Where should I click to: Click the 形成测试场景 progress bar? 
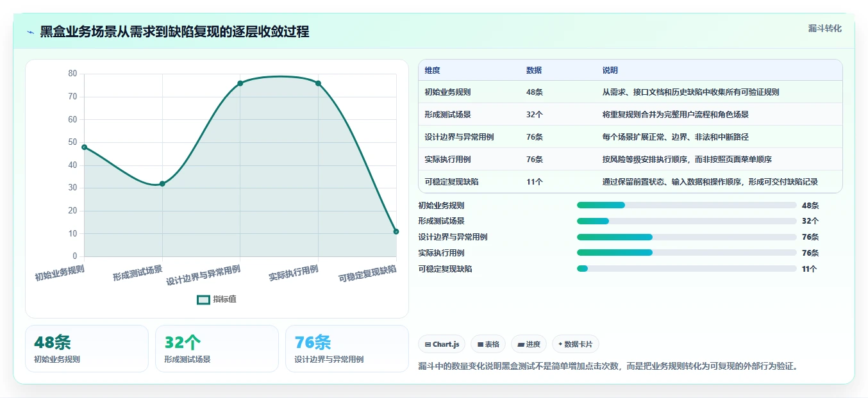(687, 221)
